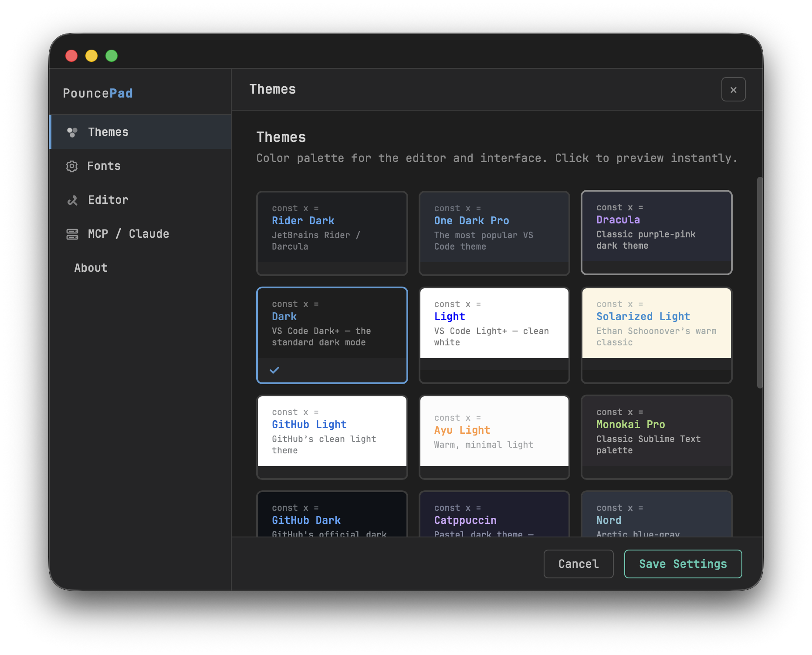Click the Fonts gear icon in sidebar
Image resolution: width=812 pixels, height=655 pixels.
point(72,166)
